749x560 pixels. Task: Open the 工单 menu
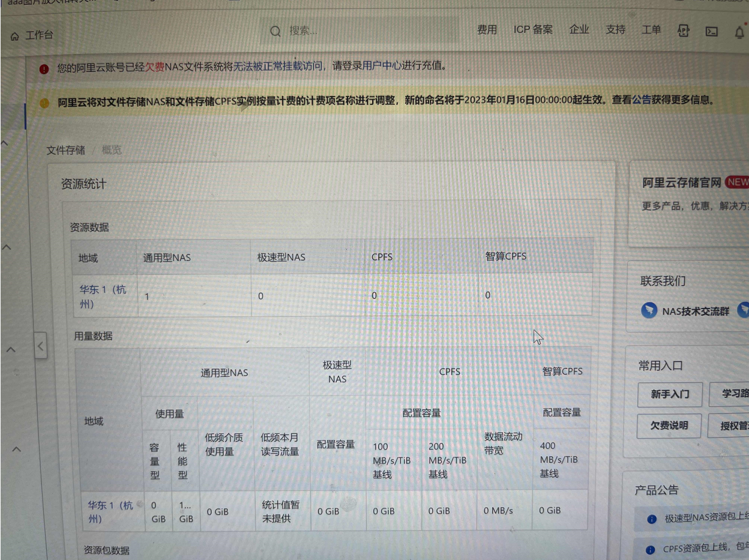651,29
